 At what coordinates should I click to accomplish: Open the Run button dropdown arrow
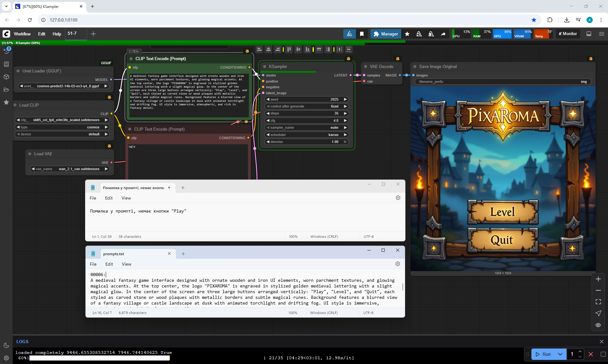click(x=560, y=354)
